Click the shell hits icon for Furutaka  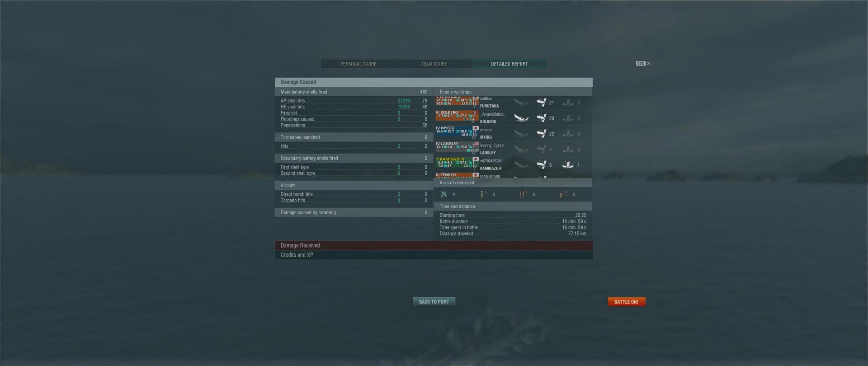[x=542, y=103]
